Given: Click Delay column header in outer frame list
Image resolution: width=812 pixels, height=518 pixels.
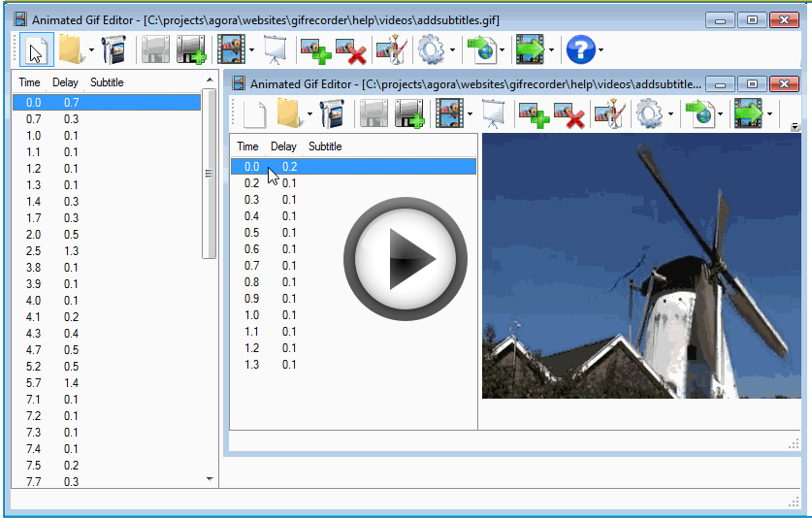Looking at the screenshot, I should [x=65, y=82].
